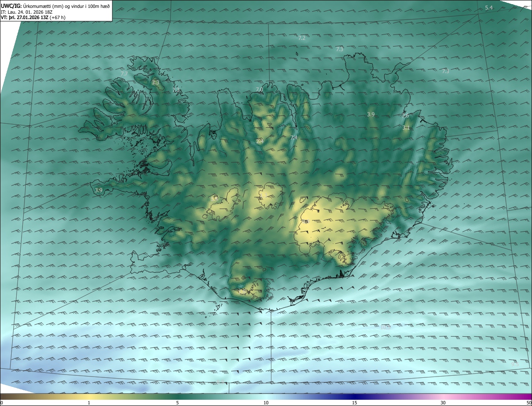Click the 15 tick label on the color scale

(x=355, y=403)
